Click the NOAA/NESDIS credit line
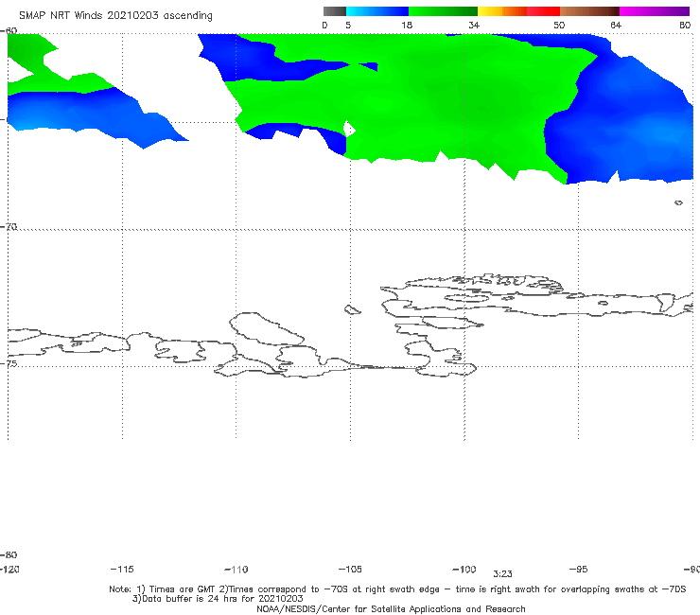The width and height of the screenshot is (700, 615). [x=391, y=608]
